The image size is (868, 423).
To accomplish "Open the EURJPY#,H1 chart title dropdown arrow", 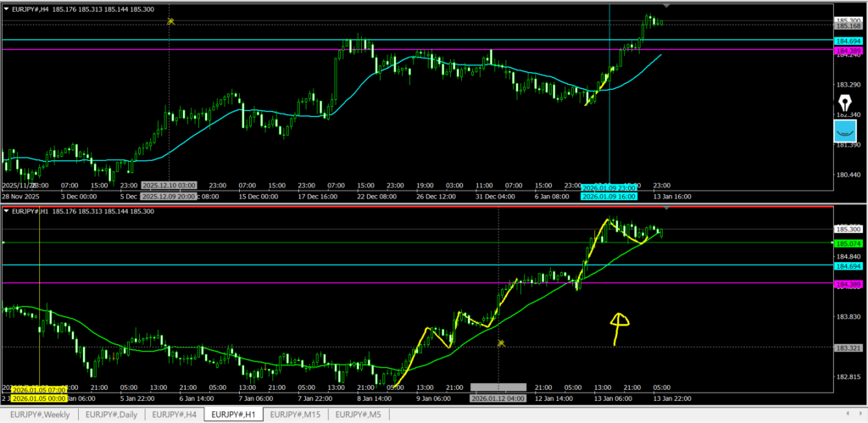I will [8, 210].
